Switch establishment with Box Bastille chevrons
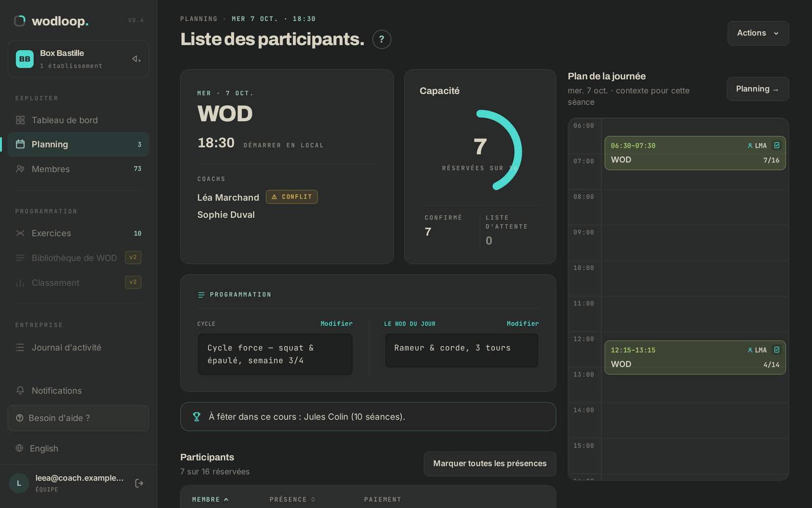 [136, 59]
